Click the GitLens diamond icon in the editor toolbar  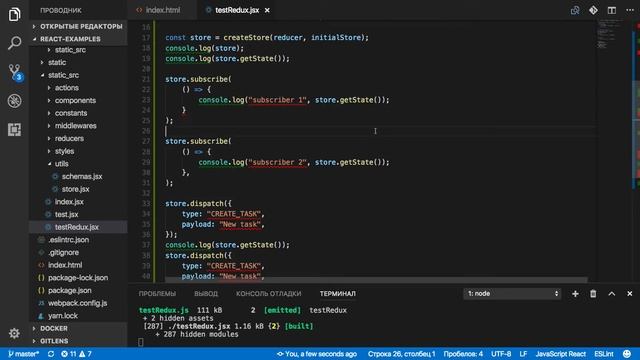pos(593,10)
